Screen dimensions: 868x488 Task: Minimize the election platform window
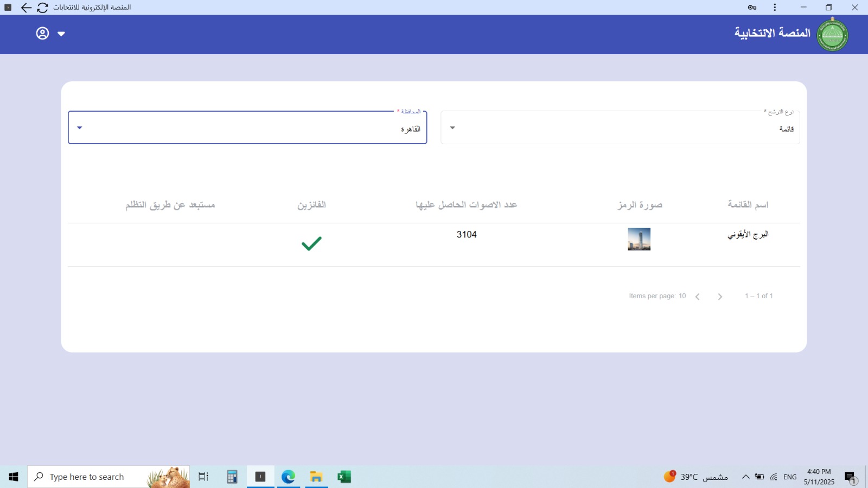pos(803,8)
